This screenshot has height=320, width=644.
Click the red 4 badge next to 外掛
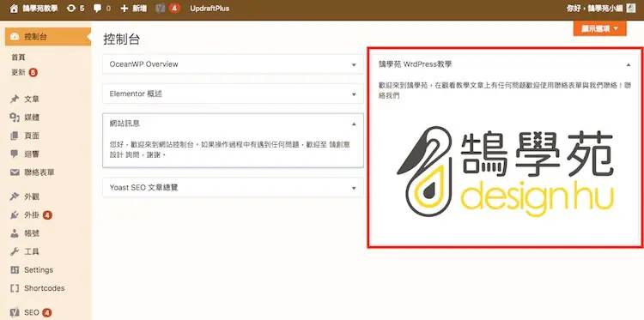pyautogui.click(x=47, y=215)
